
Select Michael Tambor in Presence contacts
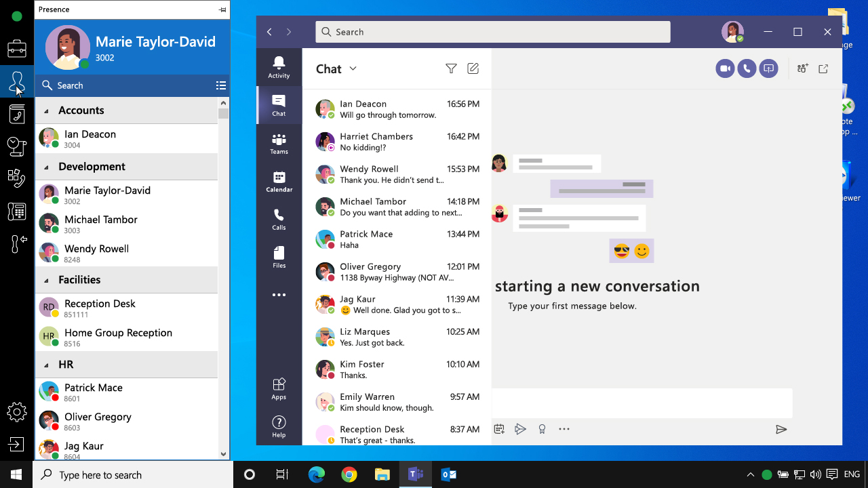coord(127,224)
